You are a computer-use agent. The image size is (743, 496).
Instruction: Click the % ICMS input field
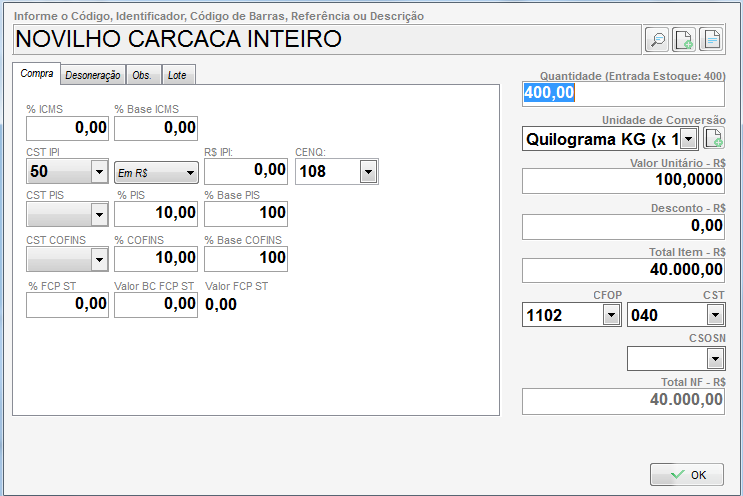click(x=67, y=128)
